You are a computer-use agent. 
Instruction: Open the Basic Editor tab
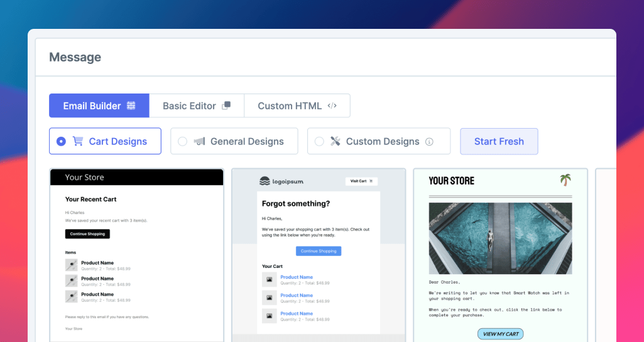coord(197,106)
